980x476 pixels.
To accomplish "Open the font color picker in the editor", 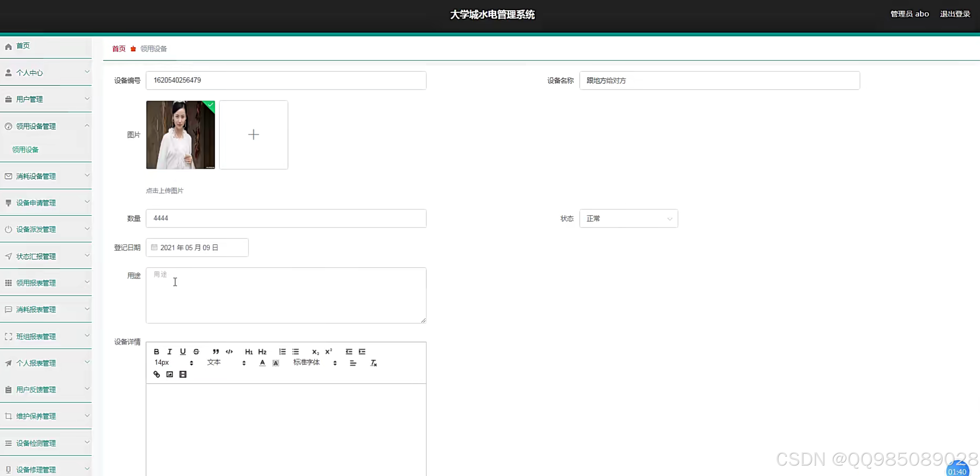I will coord(262,363).
